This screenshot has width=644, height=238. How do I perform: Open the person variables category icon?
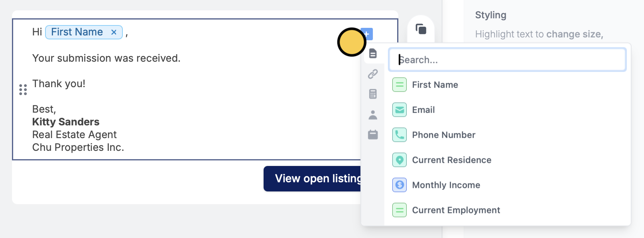pyautogui.click(x=373, y=115)
